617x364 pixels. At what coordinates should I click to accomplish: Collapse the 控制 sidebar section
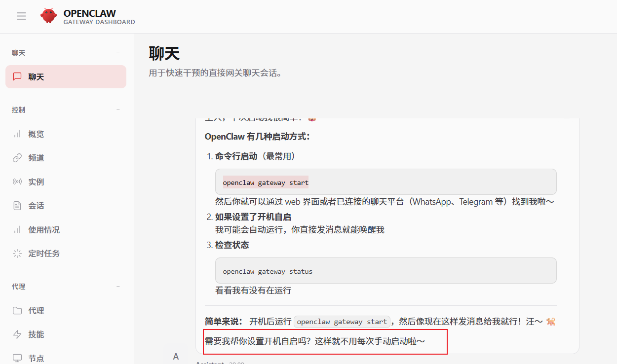(118, 109)
